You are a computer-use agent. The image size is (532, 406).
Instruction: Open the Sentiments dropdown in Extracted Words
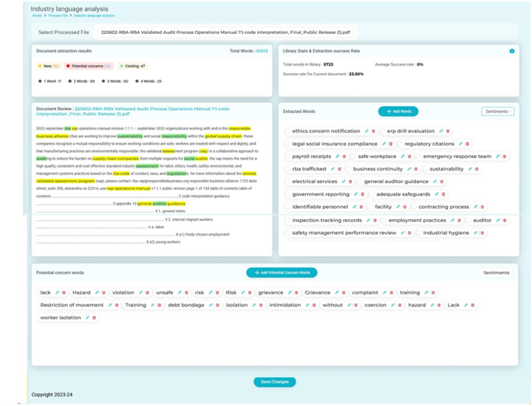pos(498,111)
